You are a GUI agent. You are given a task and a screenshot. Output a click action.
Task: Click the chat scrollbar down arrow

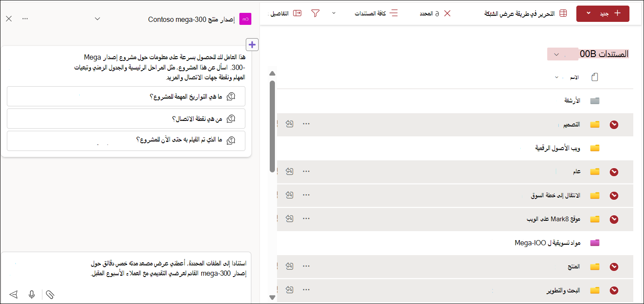tap(272, 297)
